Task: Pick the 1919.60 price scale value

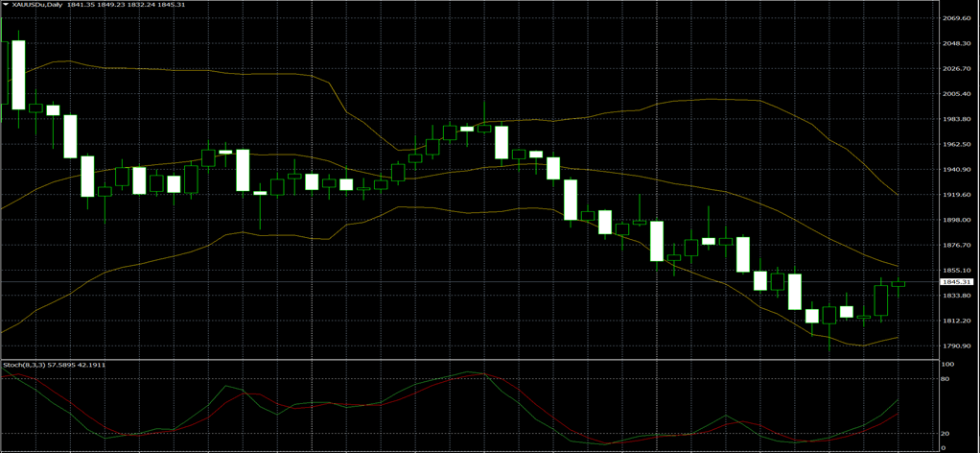Action: coord(958,195)
